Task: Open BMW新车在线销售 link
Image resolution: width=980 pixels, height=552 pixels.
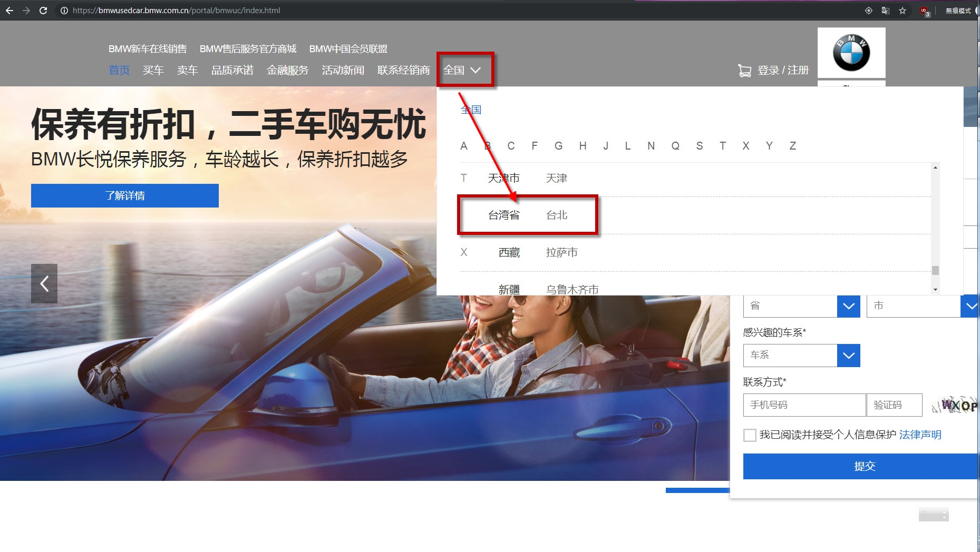Action: [x=148, y=49]
